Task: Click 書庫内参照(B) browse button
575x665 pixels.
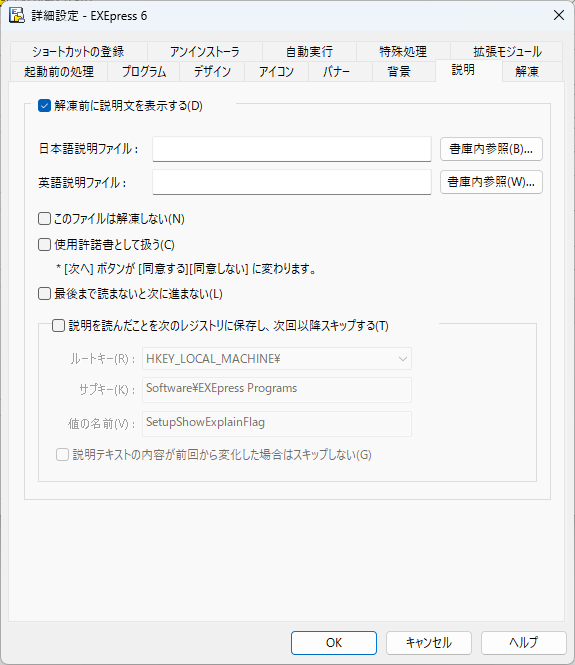Action: [491, 149]
